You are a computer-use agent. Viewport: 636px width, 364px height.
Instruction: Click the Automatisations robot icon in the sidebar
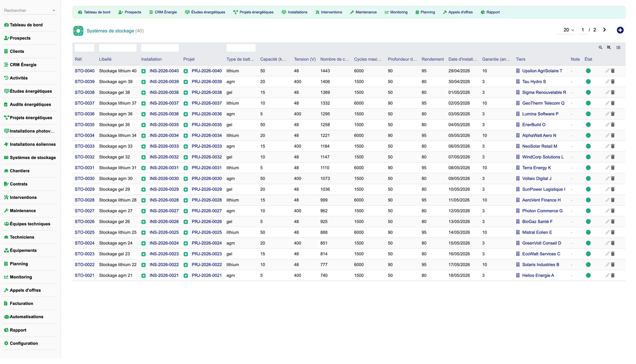click(6, 316)
